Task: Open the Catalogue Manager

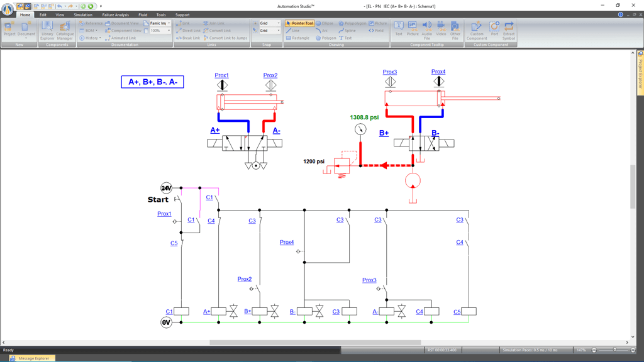Action: 65,30
